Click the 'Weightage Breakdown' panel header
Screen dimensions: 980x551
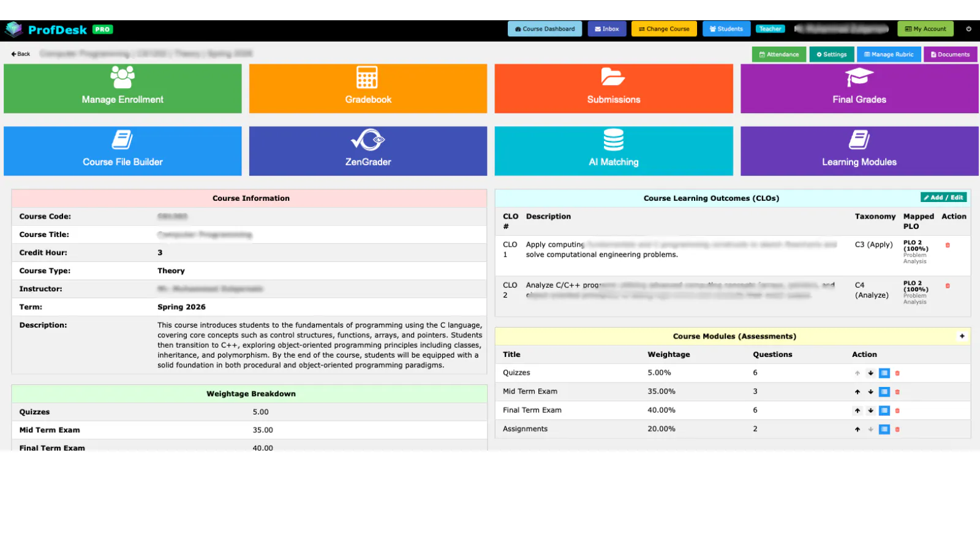coord(249,394)
